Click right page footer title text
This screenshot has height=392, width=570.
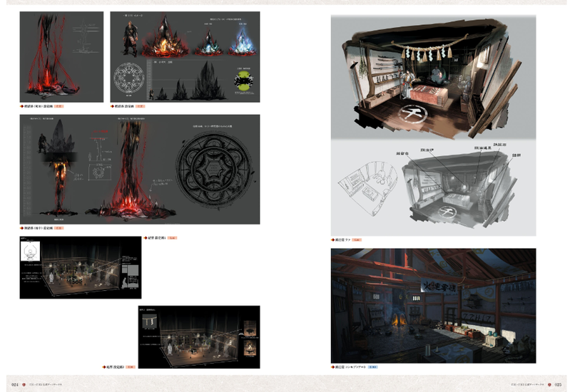(x=527, y=384)
